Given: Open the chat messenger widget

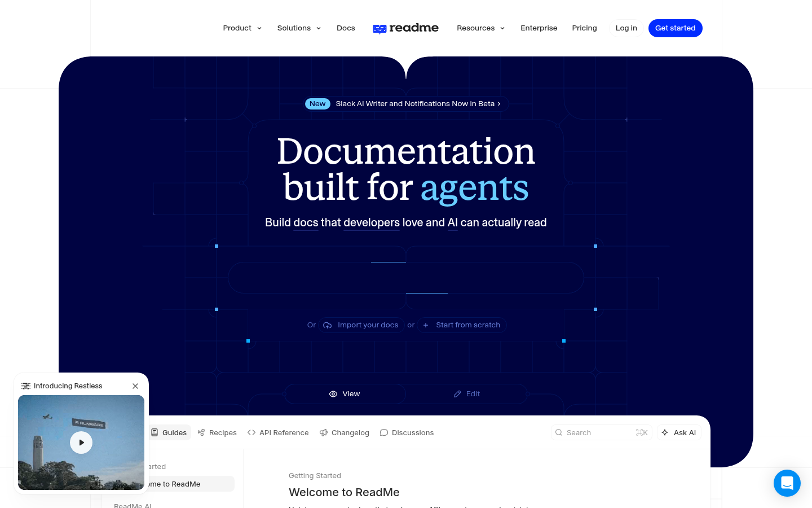Looking at the screenshot, I should click(x=787, y=483).
